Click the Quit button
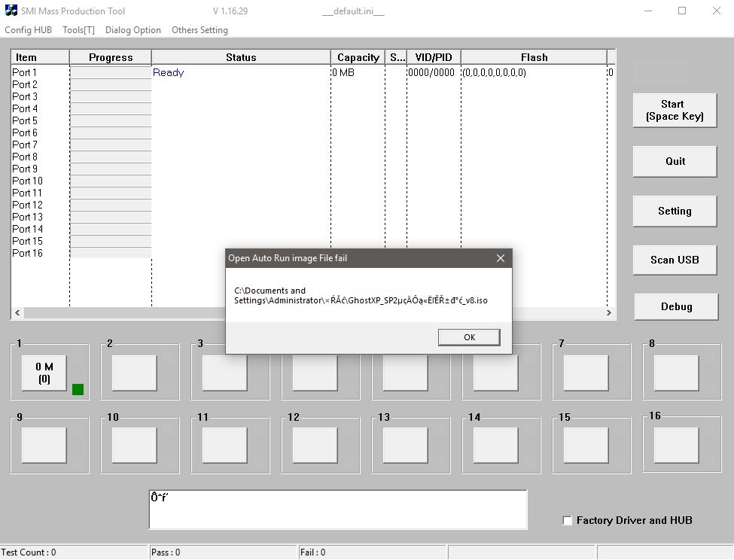 (675, 161)
